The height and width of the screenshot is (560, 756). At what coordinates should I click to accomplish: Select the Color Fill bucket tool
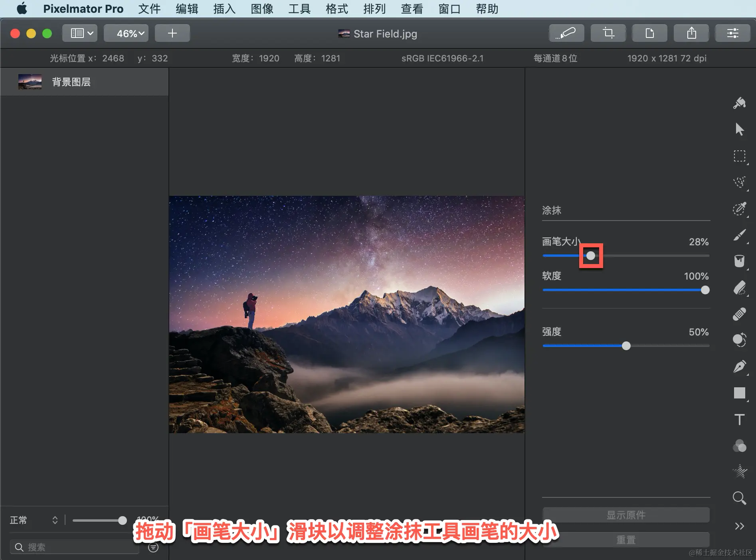tap(740, 261)
